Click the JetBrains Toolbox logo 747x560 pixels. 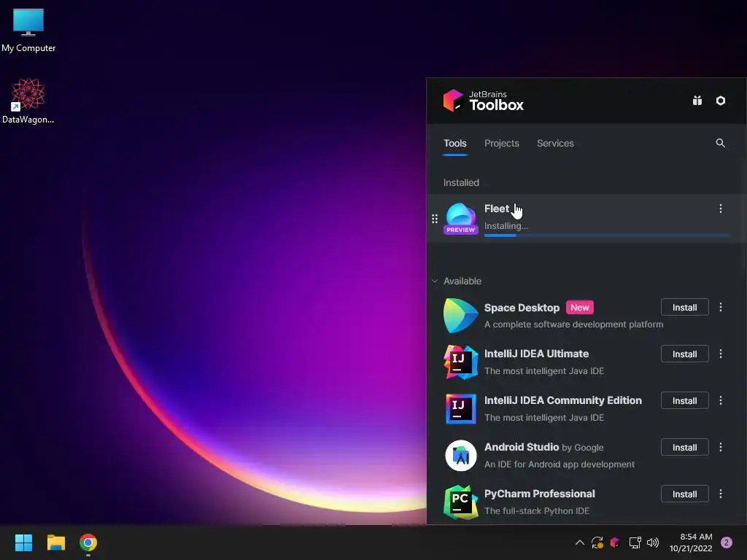pos(483,101)
